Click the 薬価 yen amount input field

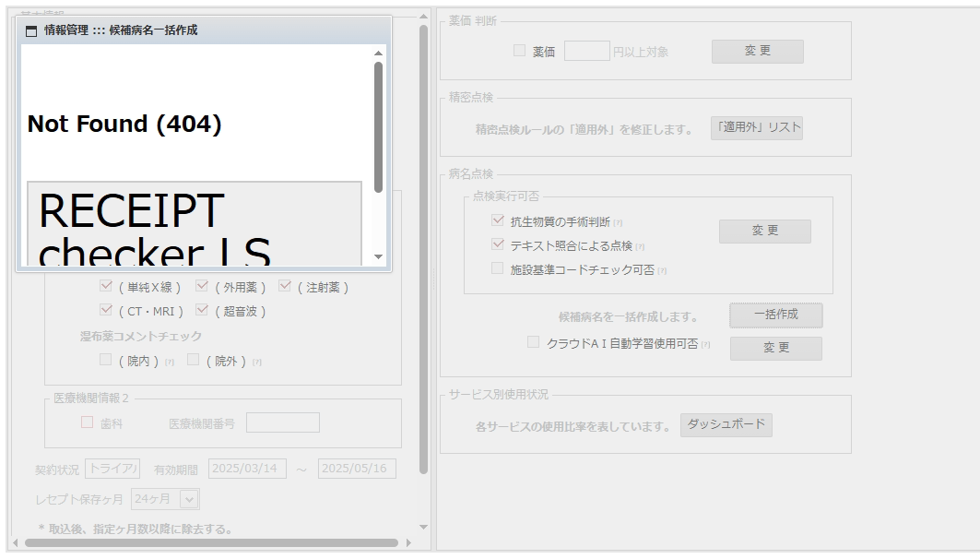pyautogui.click(x=587, y=51)
